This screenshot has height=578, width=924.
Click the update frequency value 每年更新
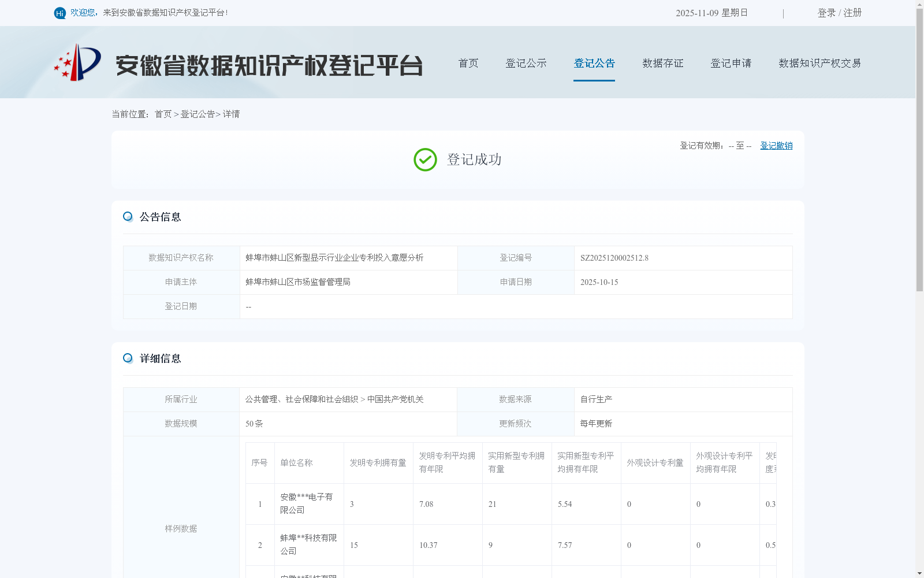click(597, 424)
